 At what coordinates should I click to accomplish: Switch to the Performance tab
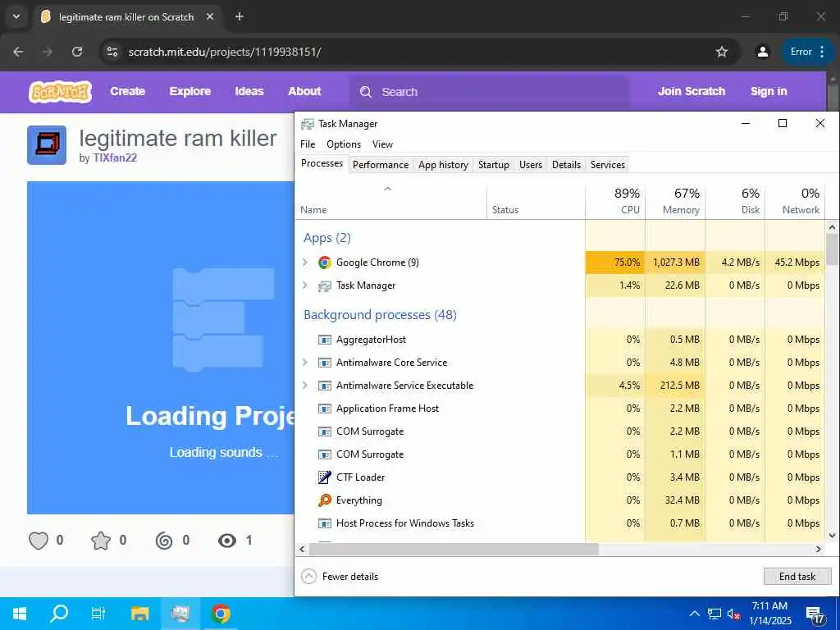(x=381, y=164)
